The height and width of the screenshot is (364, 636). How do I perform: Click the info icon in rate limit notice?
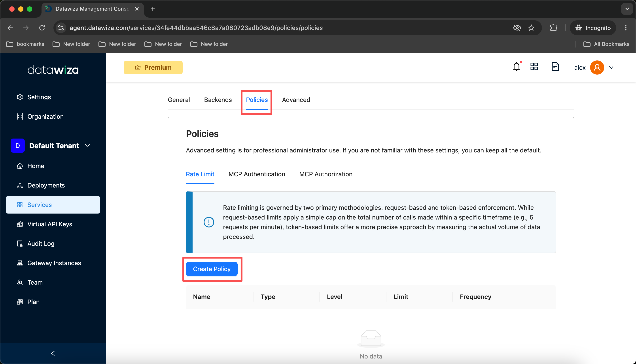(x=209, y=222)
